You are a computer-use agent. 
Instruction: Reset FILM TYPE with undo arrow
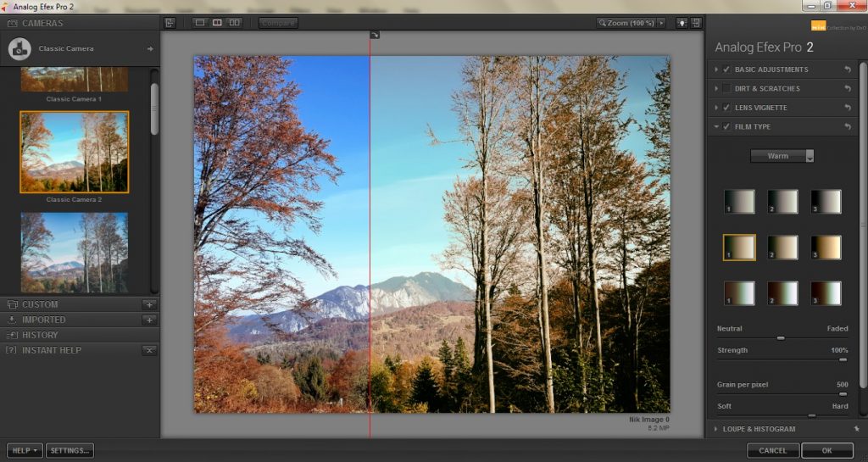pyautogui.click(x=848, y=126)
